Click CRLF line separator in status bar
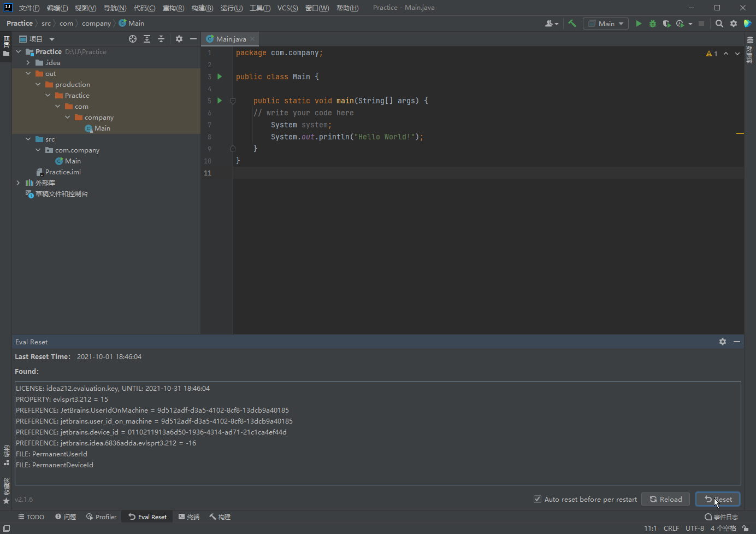Viewport: 756px width, 534px height. pyautogui.click(x=671, y=529)
